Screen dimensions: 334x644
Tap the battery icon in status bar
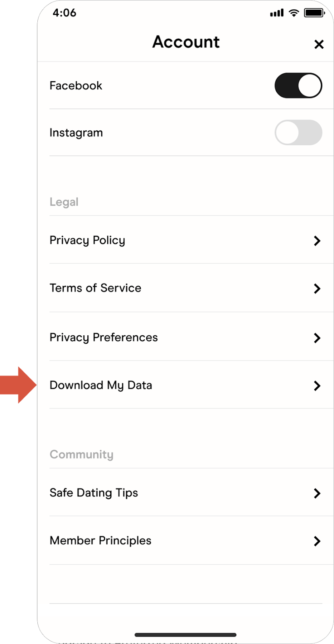pyautogui.click(x=314, y=13)
